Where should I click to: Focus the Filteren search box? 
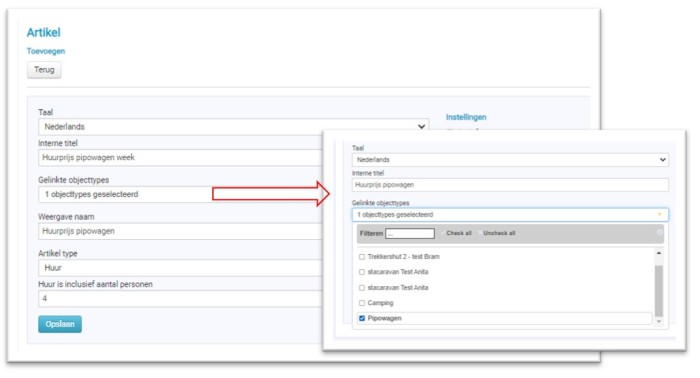click(x=410, y=233)
